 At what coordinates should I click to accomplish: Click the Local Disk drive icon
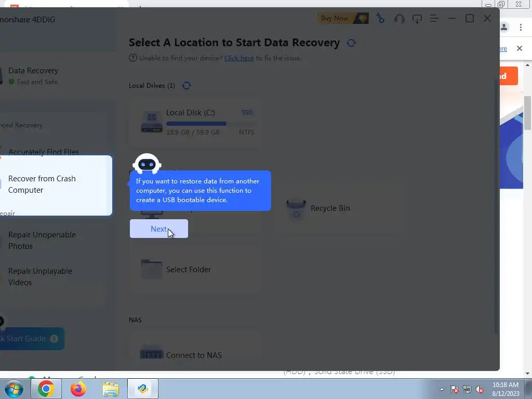click(151, 122)
